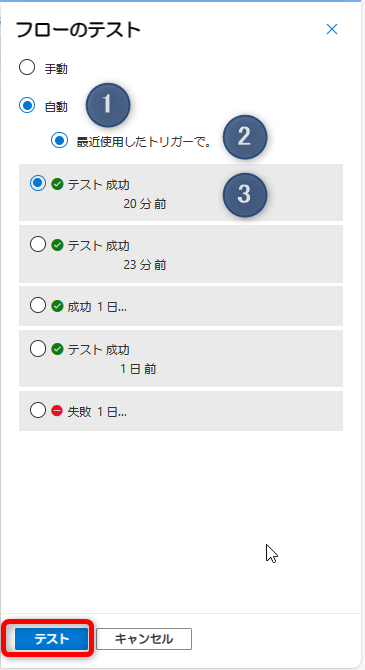Click the numbered badge 1 annotation
Image resolution: width=365 pixels, height=670 pixels.
point(108,105)
